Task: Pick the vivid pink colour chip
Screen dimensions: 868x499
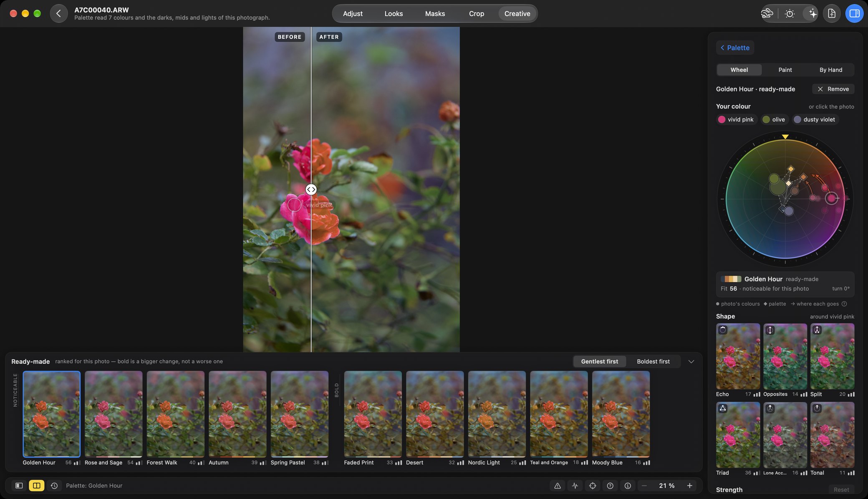Action: [736, 119]
